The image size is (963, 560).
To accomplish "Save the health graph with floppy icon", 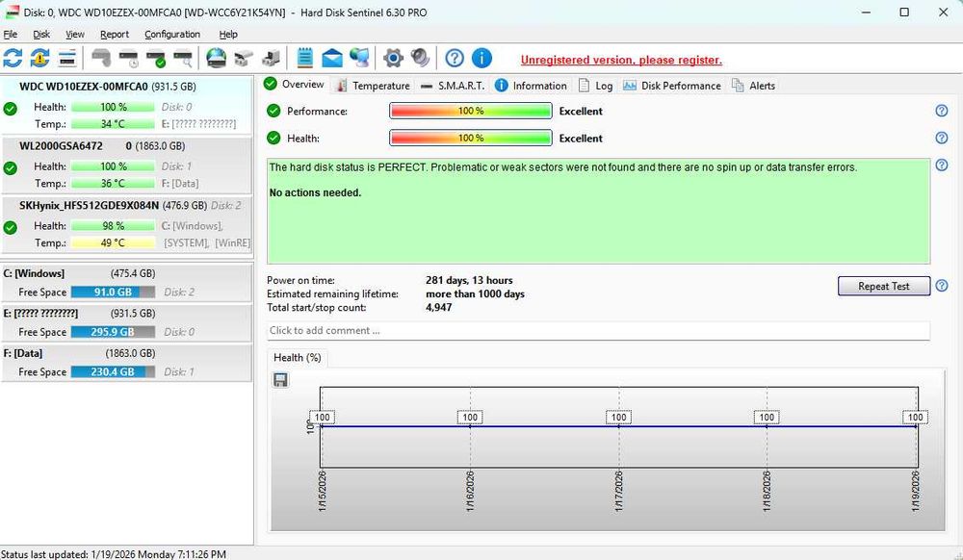I will tap(280, 380).
